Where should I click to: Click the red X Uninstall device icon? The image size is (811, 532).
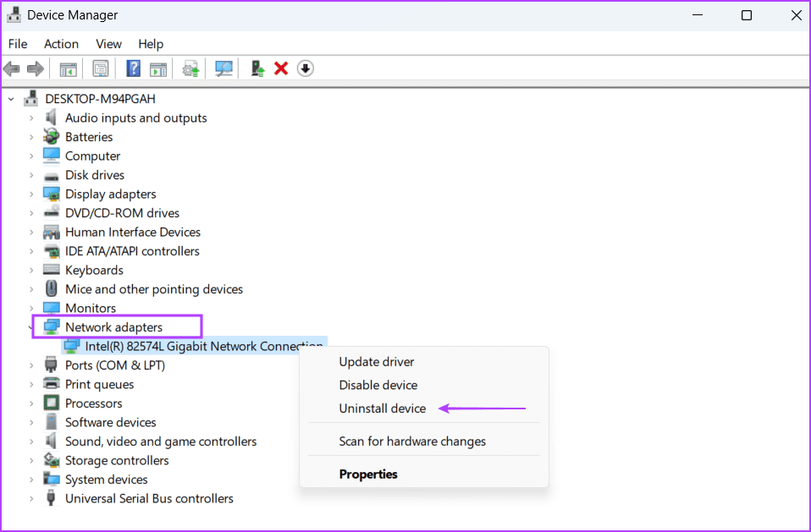(x=281, y=69)
